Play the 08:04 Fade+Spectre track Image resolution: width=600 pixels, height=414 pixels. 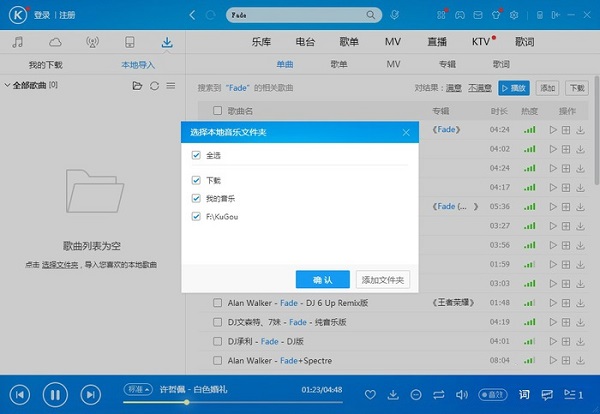553,360
